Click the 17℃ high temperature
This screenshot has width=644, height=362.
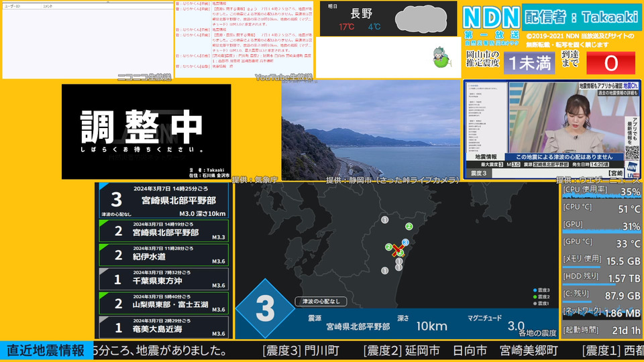pyautogui.click(x=346, y=27)
